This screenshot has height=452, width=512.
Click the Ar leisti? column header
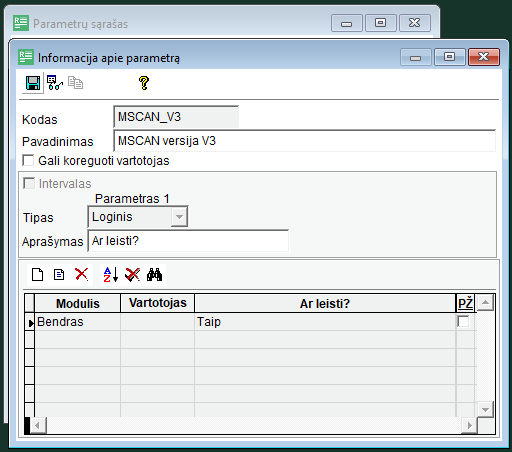[x=325, y=303]
